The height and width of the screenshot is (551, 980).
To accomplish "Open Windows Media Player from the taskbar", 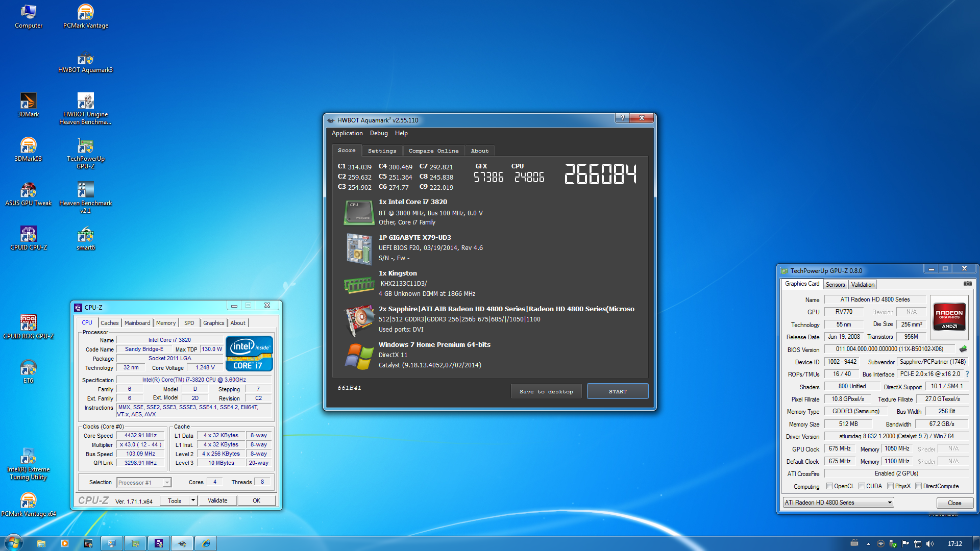I will pyautogui.click(x=65, y=543).
